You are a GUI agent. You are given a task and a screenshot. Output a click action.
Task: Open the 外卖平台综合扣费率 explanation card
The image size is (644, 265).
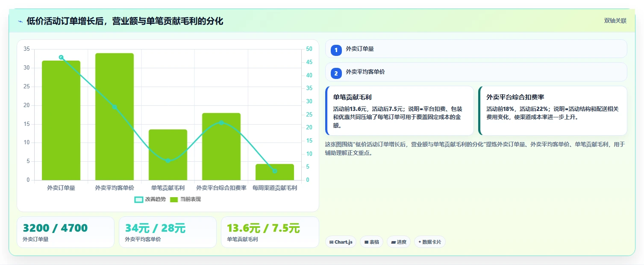pyautogui.click(x=553, y=111)
